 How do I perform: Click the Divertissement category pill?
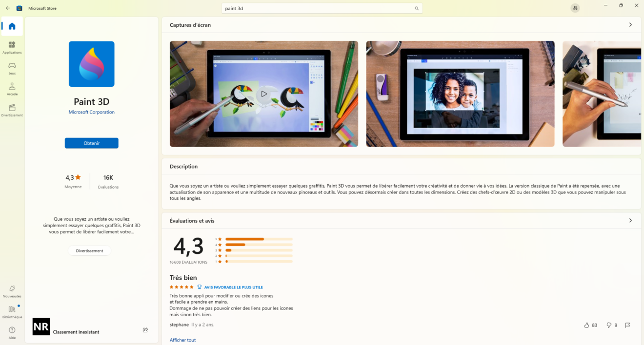pyautogui.click(x=89, y=250)
